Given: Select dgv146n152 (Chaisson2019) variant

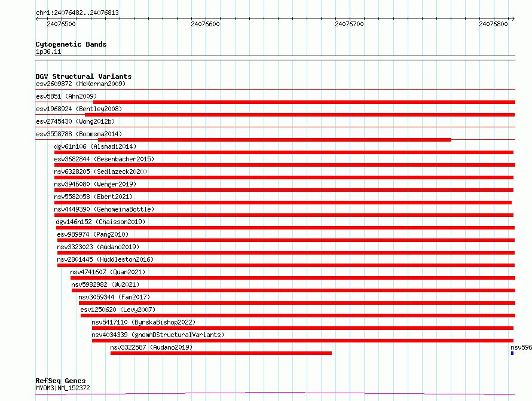Looking at the screenshot, I should tap(100, 222).
